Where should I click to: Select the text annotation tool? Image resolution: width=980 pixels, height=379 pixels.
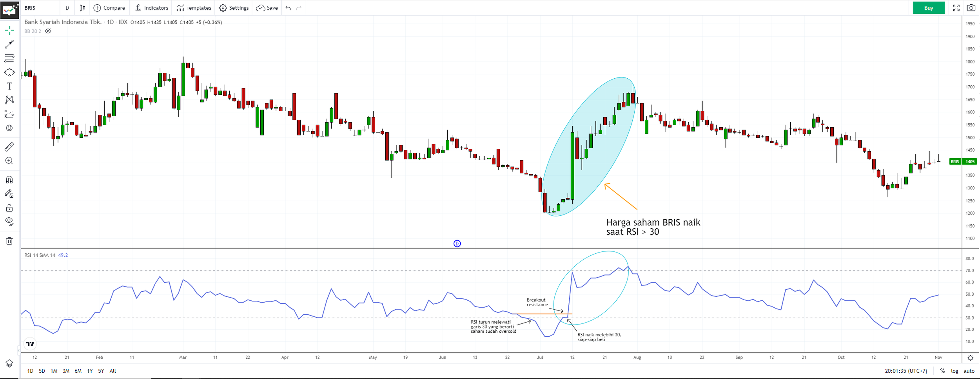pyautogui.click(x=9, y=86)
